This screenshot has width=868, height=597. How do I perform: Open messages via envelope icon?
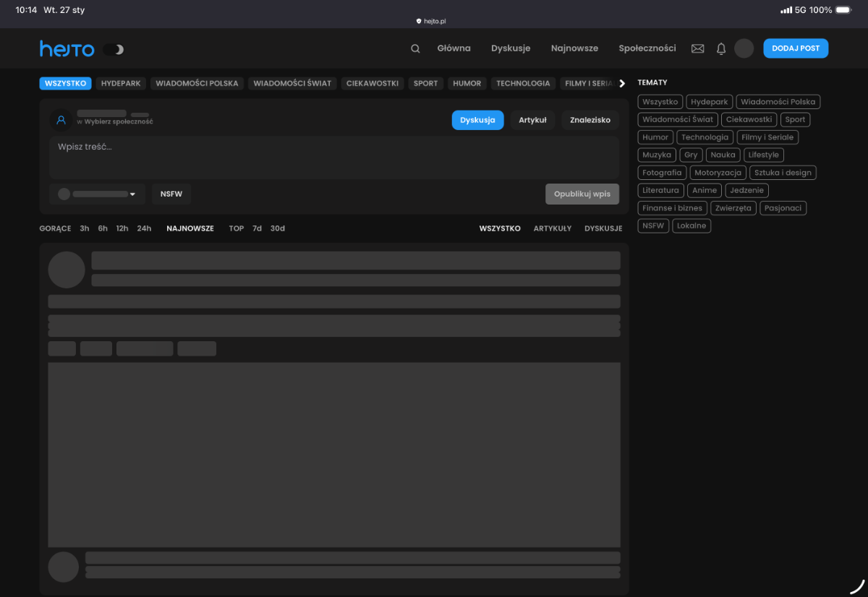coord(697,48)
